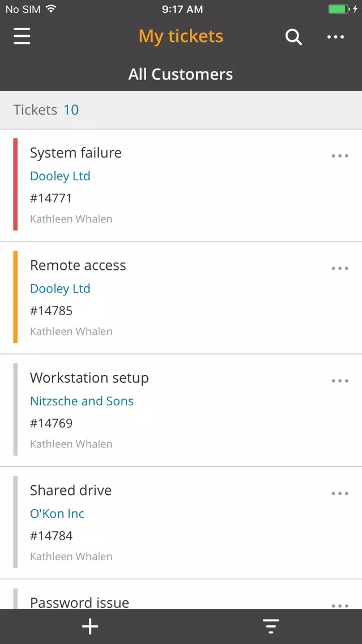The height and width of the screenshot is (644, 362).
Task: Tap the Wi-Fi indicator in the status bar
Action: 49,9
